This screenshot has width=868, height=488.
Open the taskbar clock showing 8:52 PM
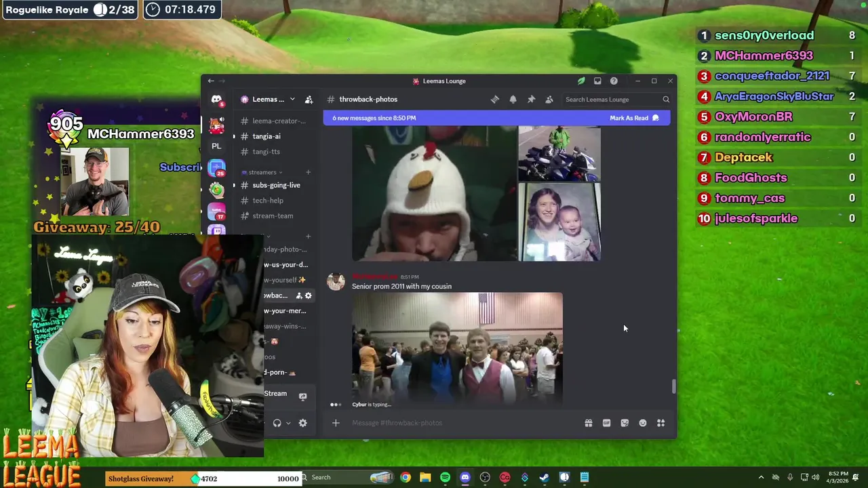(838, 477)
